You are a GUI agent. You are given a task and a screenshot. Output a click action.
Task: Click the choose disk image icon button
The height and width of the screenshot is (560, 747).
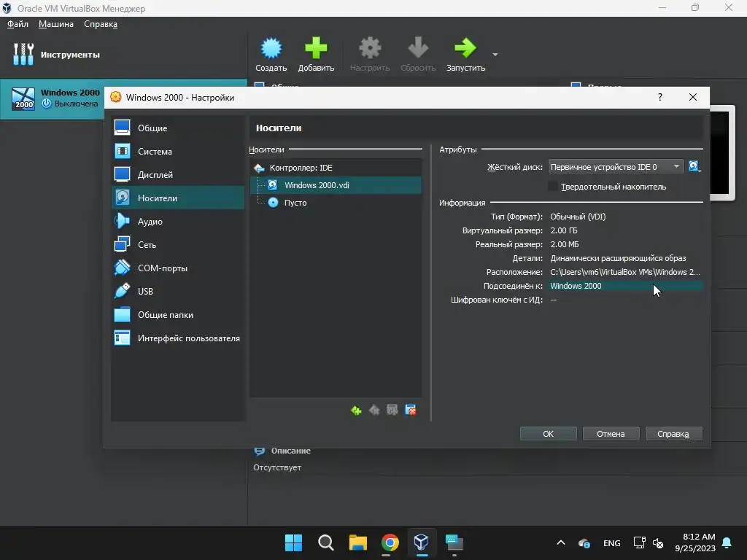click(694, 167)
